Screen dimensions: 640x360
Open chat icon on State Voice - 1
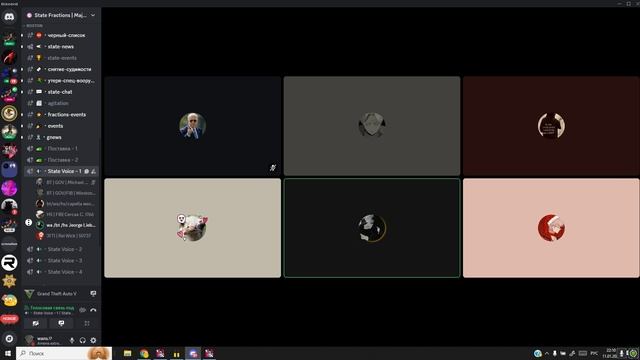pos(87,171)
